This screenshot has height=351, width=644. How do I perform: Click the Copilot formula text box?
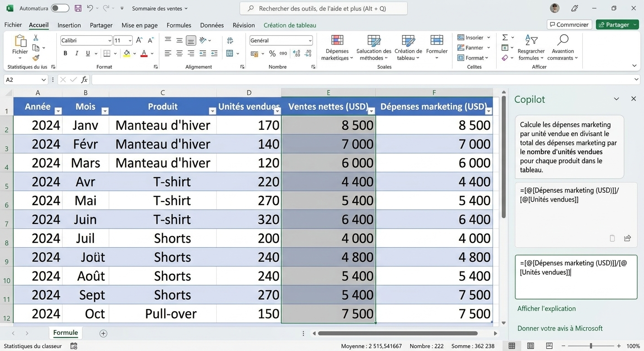(576, 277)
